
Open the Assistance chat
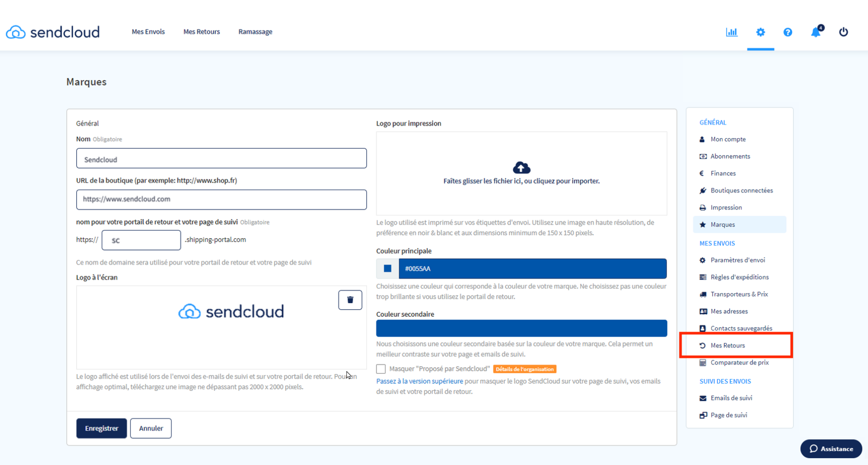[x=831, y=449]
